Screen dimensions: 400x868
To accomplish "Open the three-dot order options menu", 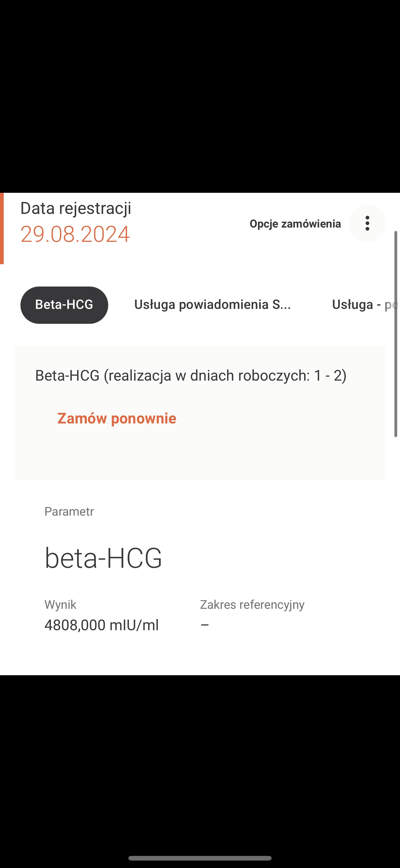I will click(367, 223).
